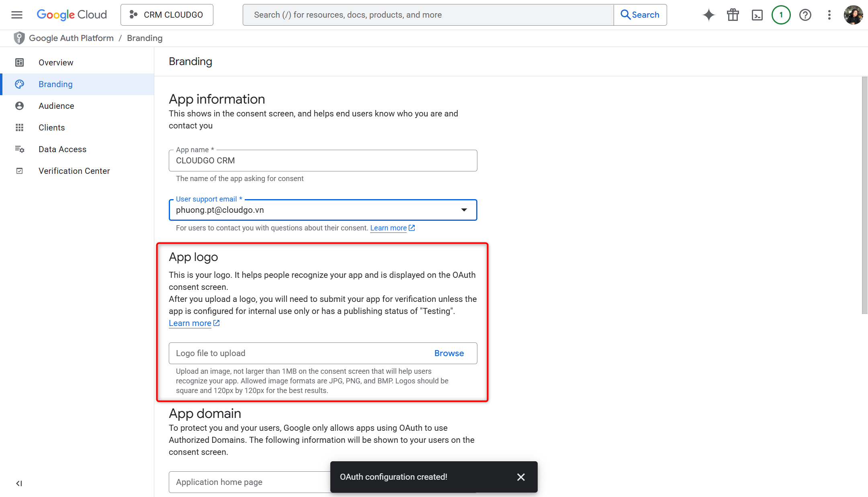Image resolution: width=868 pixels, height=497 pixels.
Task: Activate Cloud Shell terminal icon
Action: (x=757, y=14)
